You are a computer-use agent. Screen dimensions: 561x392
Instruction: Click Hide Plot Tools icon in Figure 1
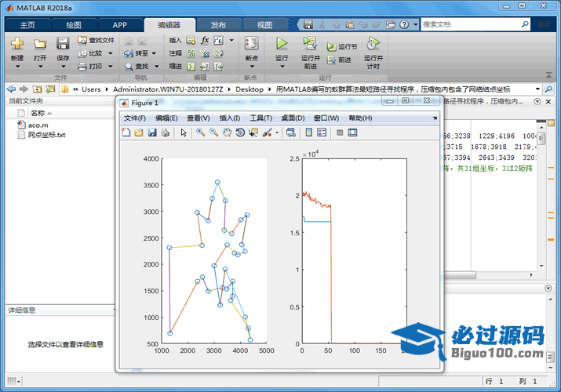pos(340,132)
